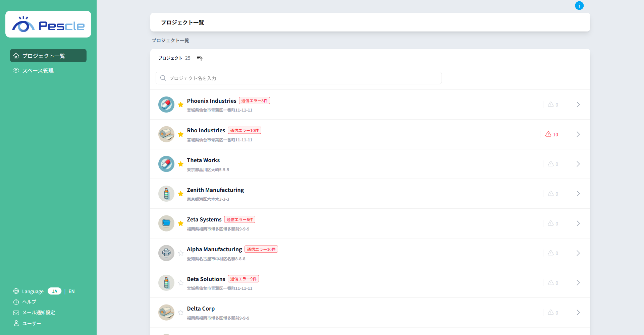Click the 通信エラー6件 badge on Zeta Systems
Image resolution: width=644 pixels, height=335 pixels.
pyautogui.click(x=240, y=219)
